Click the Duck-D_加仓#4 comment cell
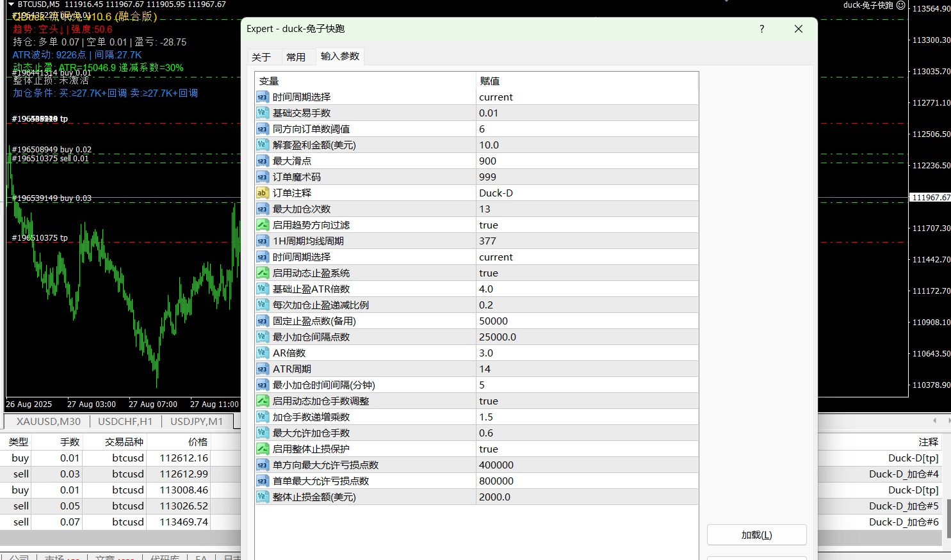The image size is (951, 560). (x=904, y=474)
